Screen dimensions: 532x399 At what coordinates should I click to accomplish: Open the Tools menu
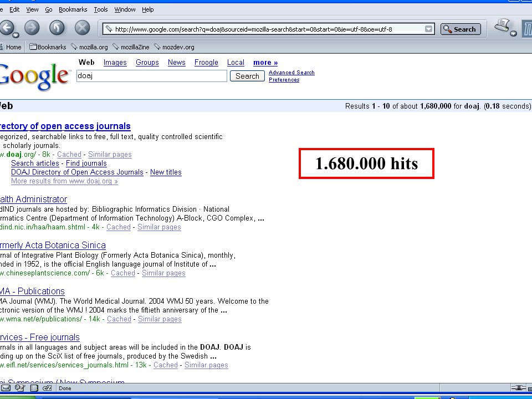coord(101,9)
